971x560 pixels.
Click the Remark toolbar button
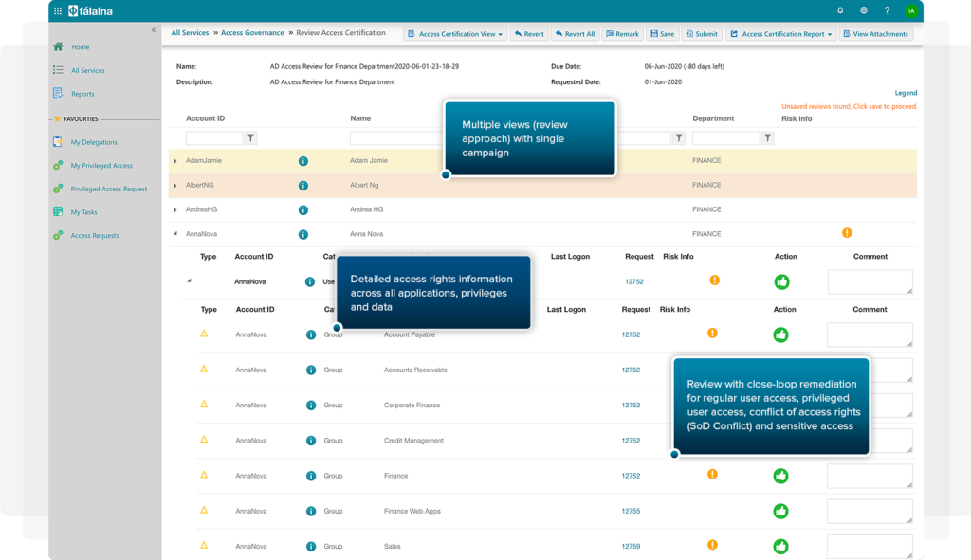[x=622, y=34]
